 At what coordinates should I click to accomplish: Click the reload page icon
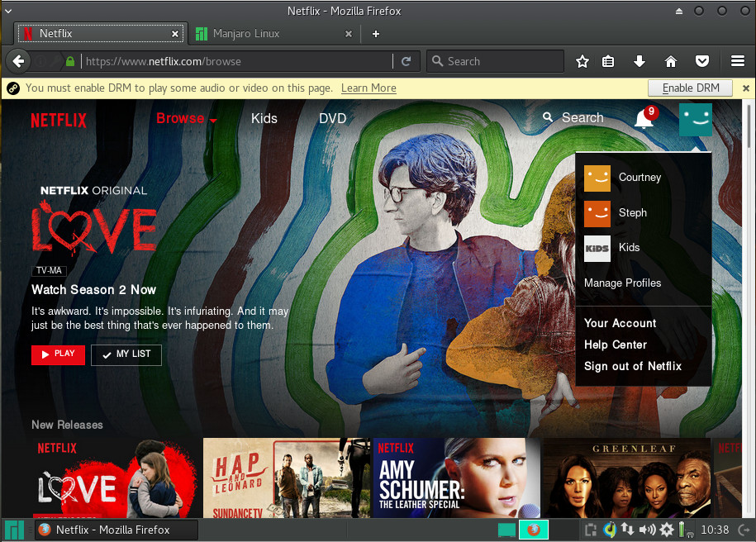coord(406,61)
